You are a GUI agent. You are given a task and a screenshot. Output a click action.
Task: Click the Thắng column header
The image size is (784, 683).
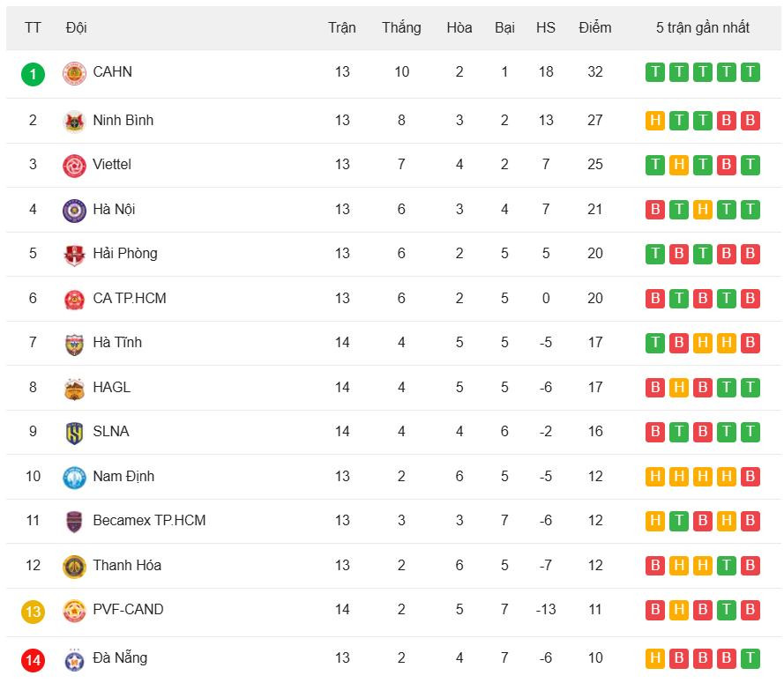click(x=401, y=27)
